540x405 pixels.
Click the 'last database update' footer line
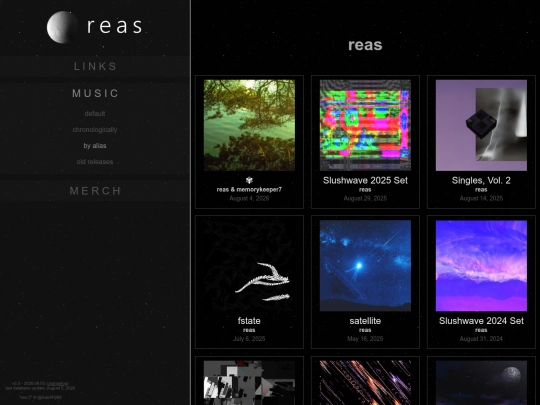coord(40,388)
